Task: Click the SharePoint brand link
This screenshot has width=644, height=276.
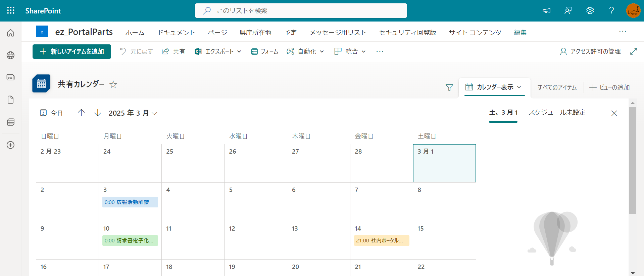Action: click(x=43, y=11)
